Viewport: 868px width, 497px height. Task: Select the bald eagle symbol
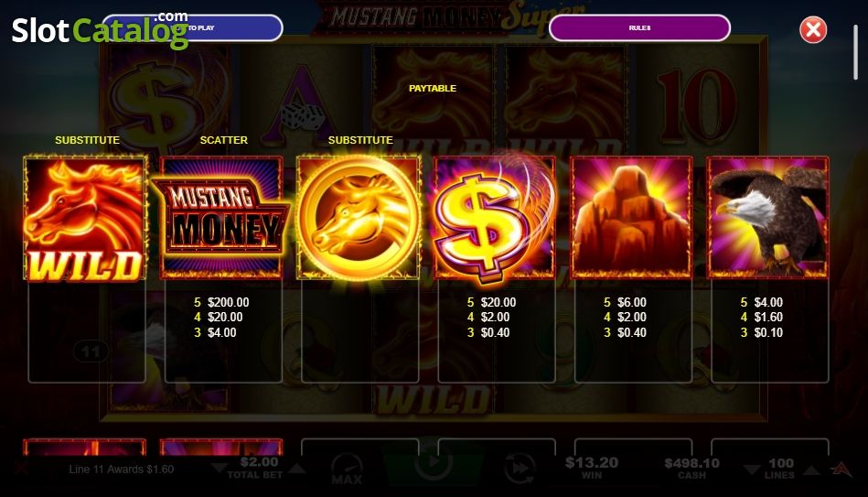pyautogui.click(x=767, y=218)
